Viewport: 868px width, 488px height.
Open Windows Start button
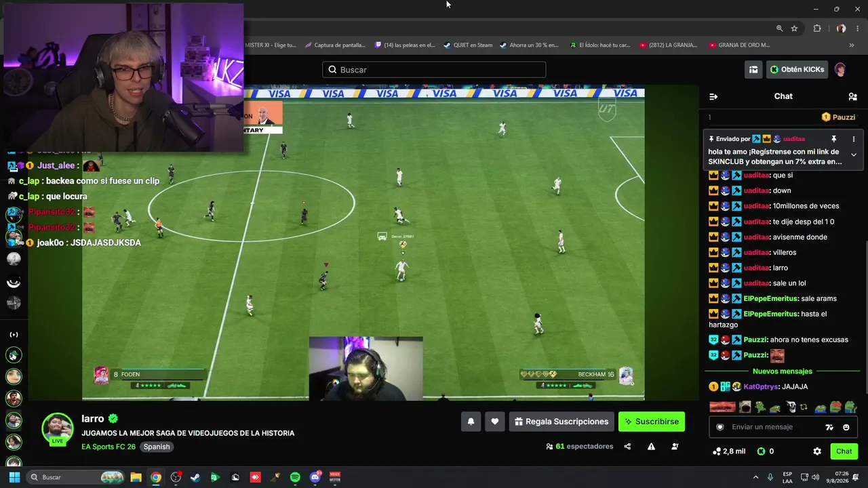click(x=14, y=477)
